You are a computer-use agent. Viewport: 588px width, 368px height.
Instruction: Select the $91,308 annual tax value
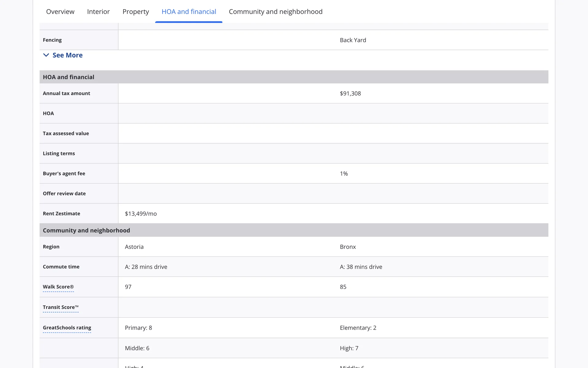(x=350, y=94)
